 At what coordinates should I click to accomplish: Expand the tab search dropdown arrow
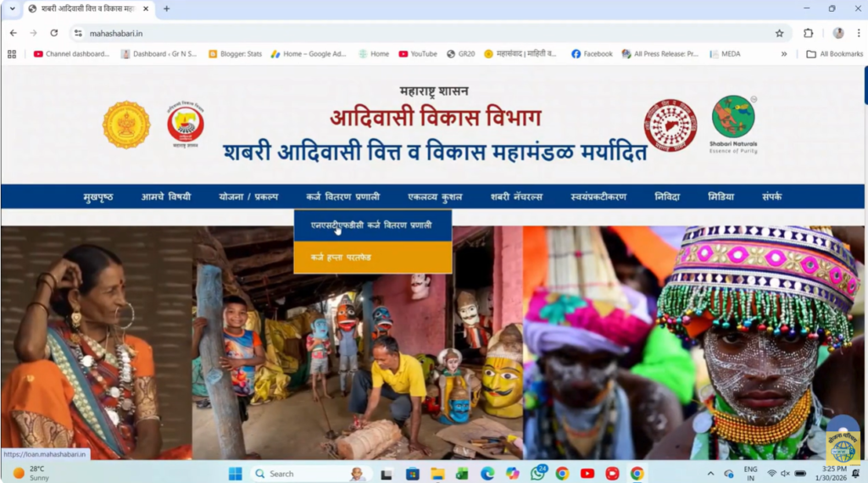12,8
